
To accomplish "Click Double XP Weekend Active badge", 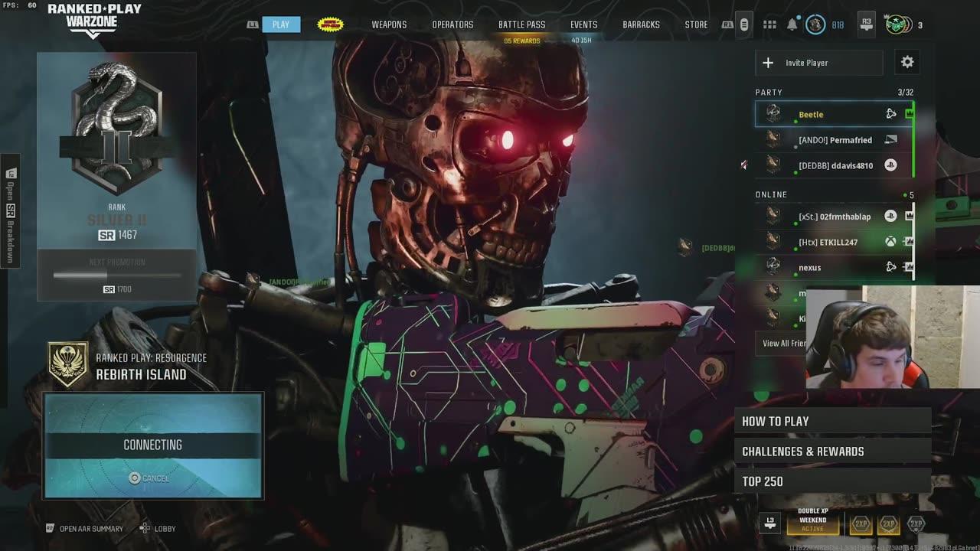I will 812,520.
